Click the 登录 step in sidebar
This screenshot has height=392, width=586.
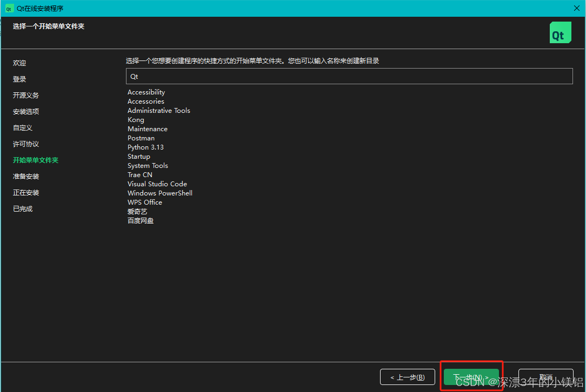19,79
